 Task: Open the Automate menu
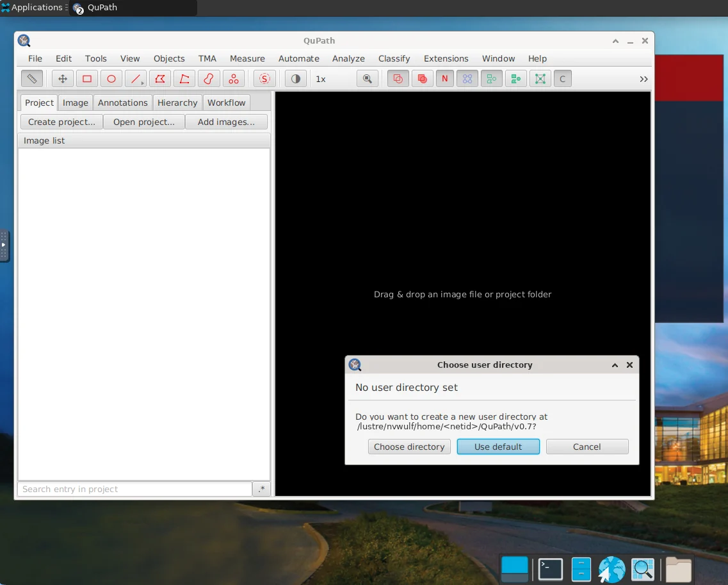coord(298,58)
